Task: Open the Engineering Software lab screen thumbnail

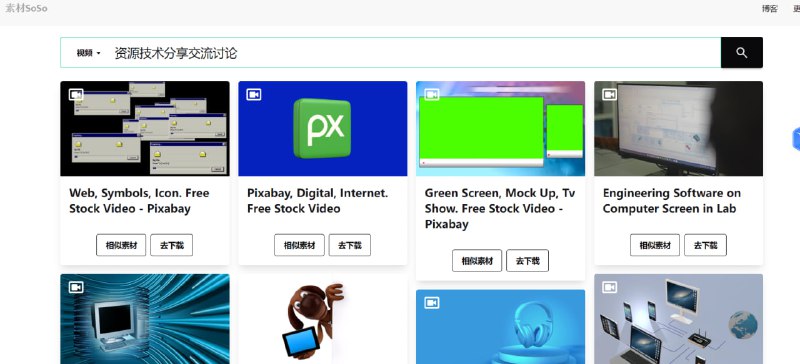Action: (x=679, y=129)
